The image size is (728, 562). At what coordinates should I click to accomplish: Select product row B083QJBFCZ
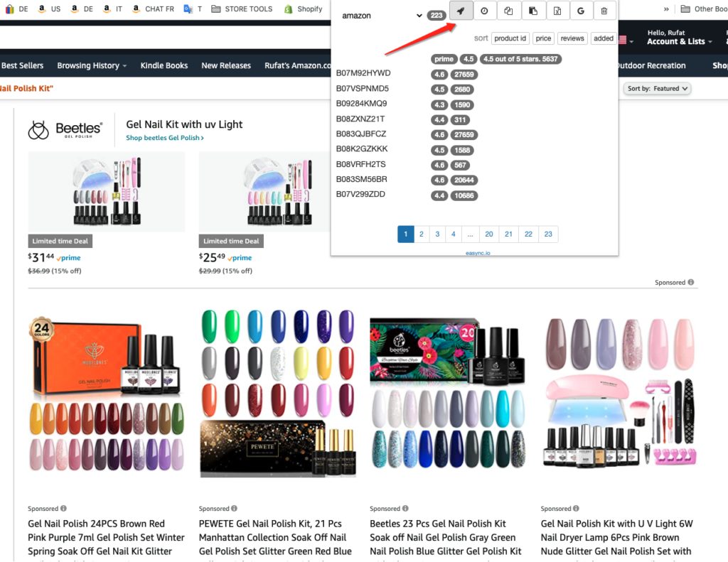click(x=360, y=134)
